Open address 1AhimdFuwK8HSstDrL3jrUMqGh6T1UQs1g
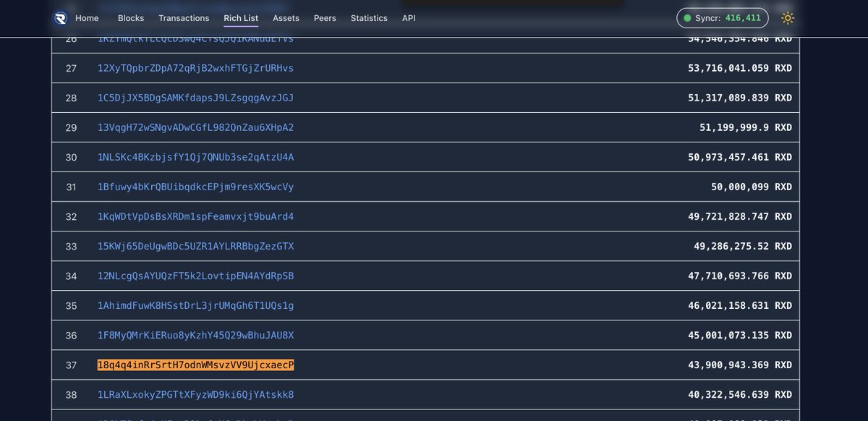This screenshot has height=421, width=868. coord(195,305)
